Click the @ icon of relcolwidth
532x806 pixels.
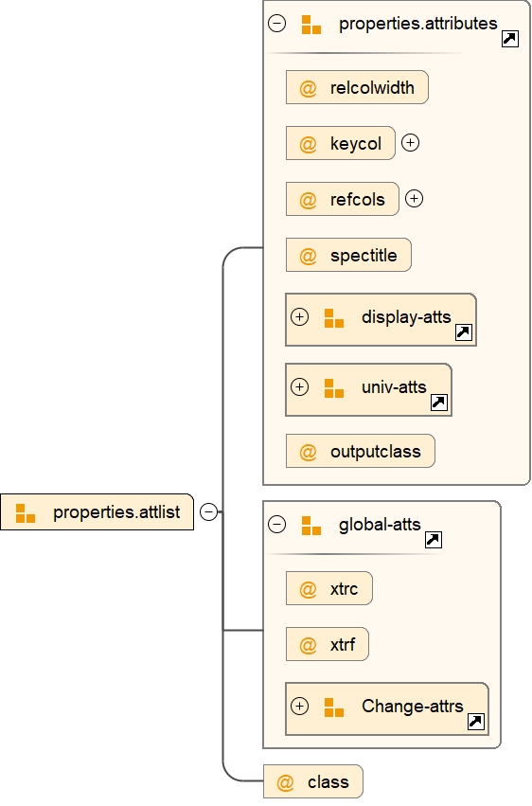point(308,88)
